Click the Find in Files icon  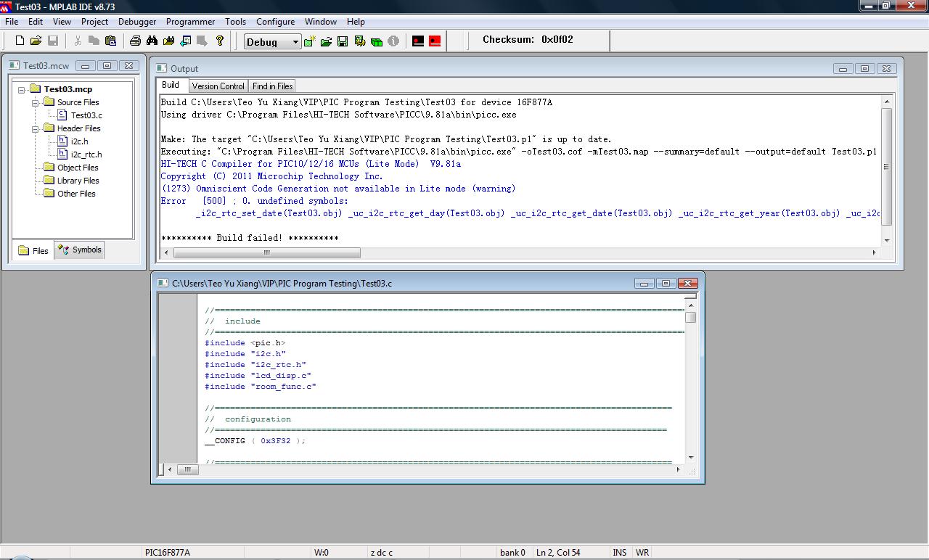click(x=168, y=41)
